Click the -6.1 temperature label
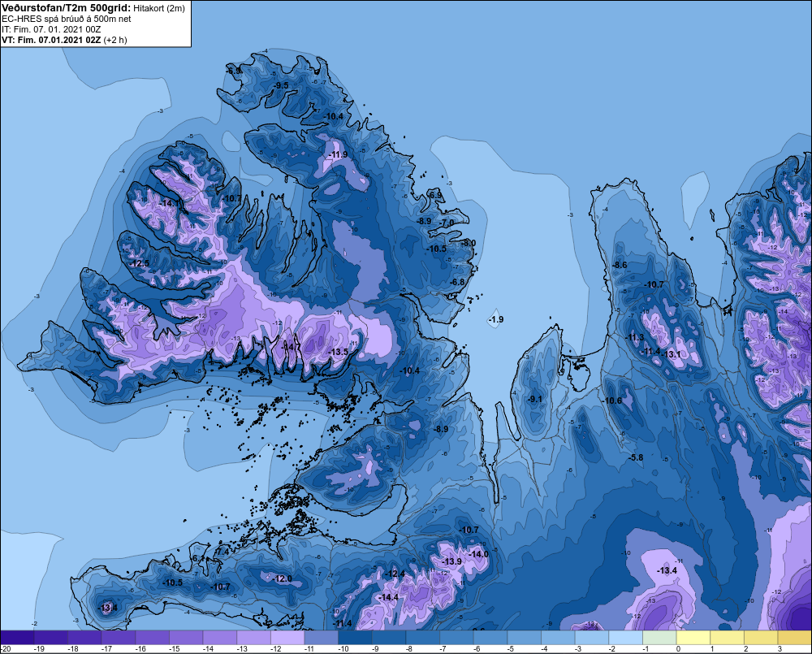 click(x=198, y=558)
